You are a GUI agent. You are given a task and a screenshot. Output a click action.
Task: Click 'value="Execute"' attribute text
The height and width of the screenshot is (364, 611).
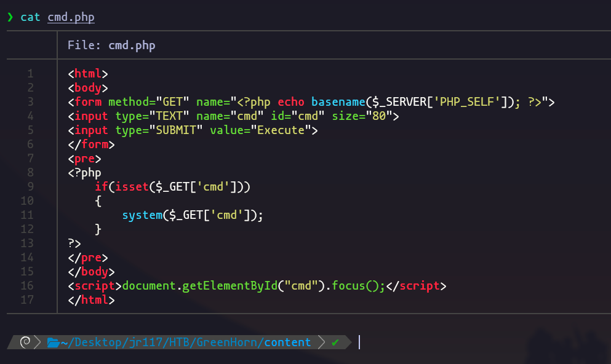coord(261,130)
